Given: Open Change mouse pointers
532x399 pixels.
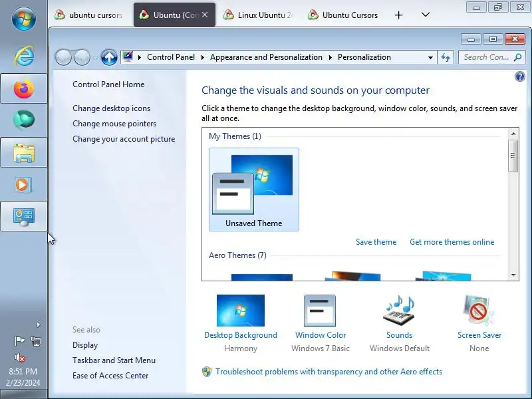Looking at the screenshot, I should click(x=114, y=124).
